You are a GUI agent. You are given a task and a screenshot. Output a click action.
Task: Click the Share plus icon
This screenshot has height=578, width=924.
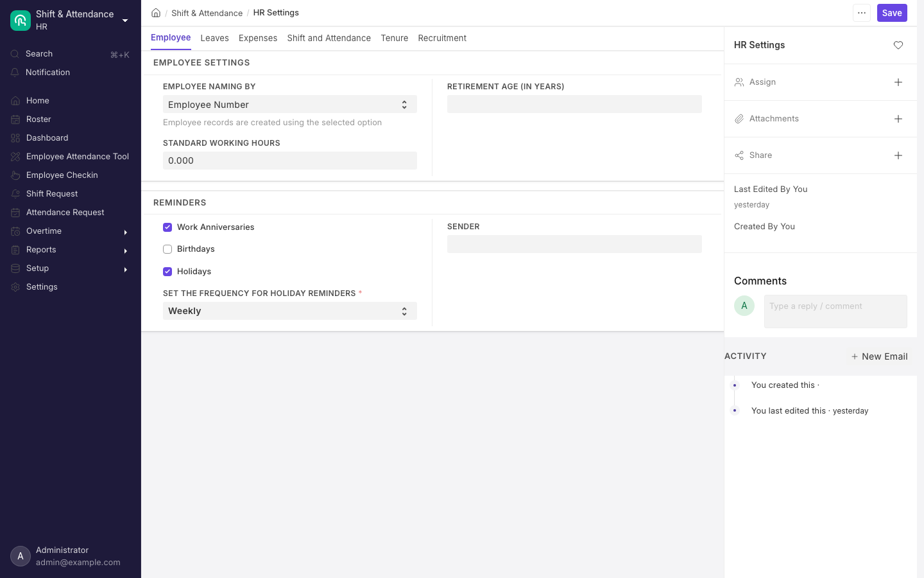tap(898, 155)
